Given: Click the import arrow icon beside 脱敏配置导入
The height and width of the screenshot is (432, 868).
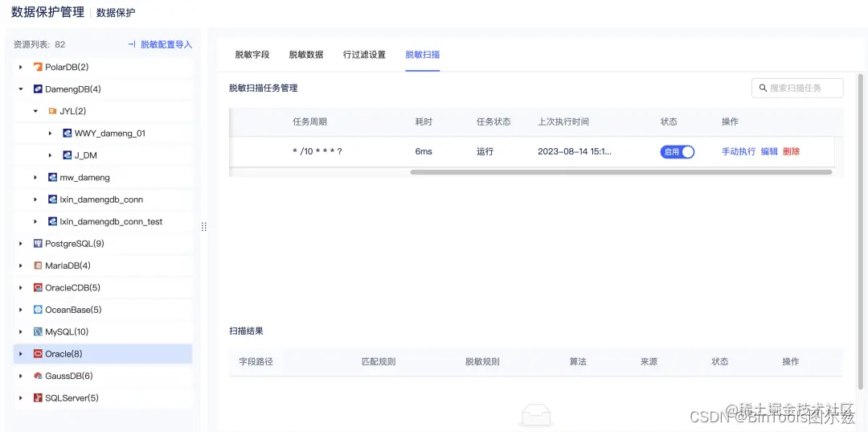Looking at the screenshot, I should 132,44.
